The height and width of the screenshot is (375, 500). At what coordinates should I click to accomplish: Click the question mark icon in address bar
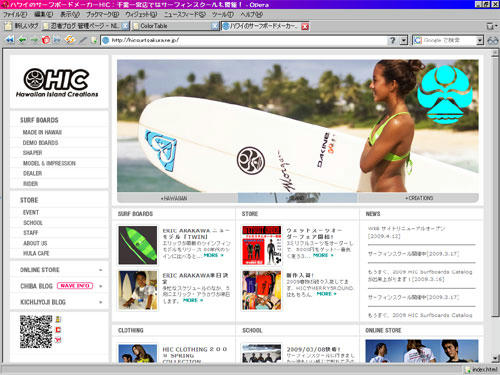tap(393, 40)
